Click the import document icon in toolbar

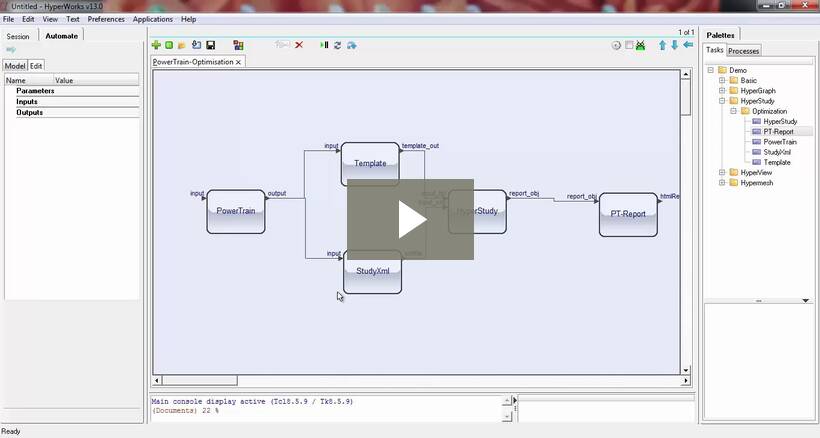click(197, 45)
